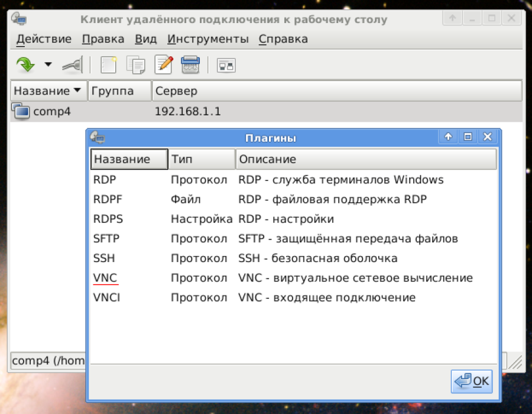The width and height of the screenshot is (532, 414).
Task: Click 'RDP - файловая поддержка RDP' description
Action: [332, 199]
